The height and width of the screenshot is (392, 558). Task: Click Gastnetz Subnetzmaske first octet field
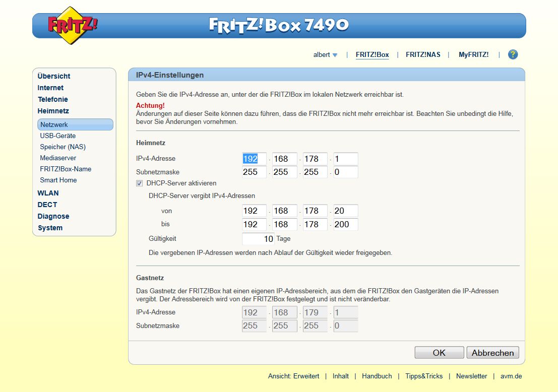(x=254, y=325)
